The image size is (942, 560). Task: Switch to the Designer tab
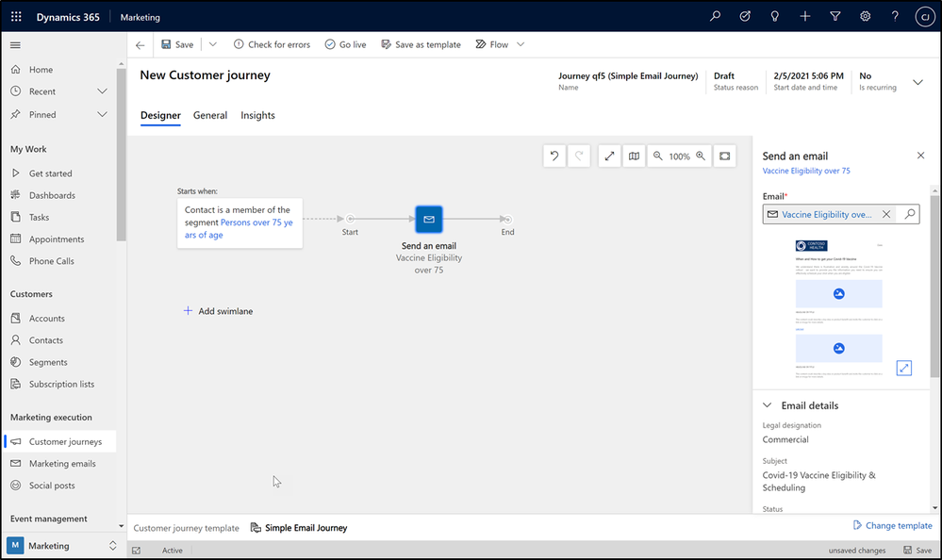point(160,115)
